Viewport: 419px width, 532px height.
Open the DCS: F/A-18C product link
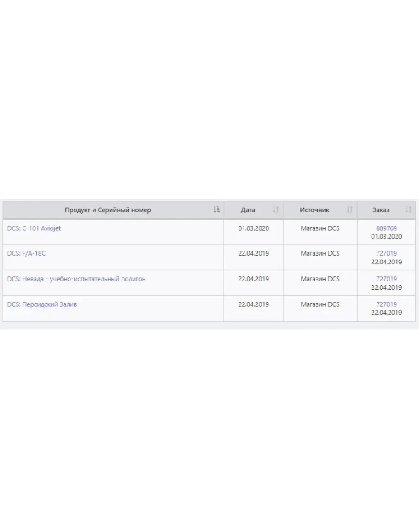(27, 253)
